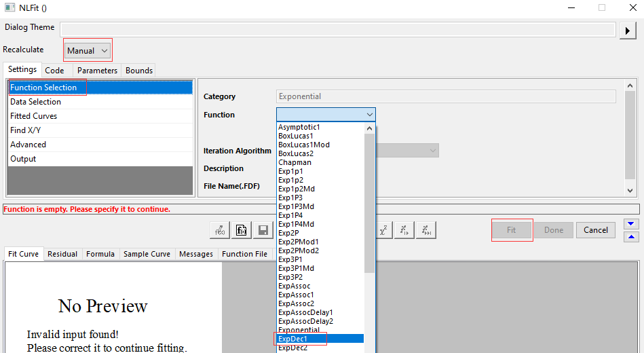Select ExpDec1 from function list
Viewport: 644px width, 353px height.
click(x=321, y=339)
